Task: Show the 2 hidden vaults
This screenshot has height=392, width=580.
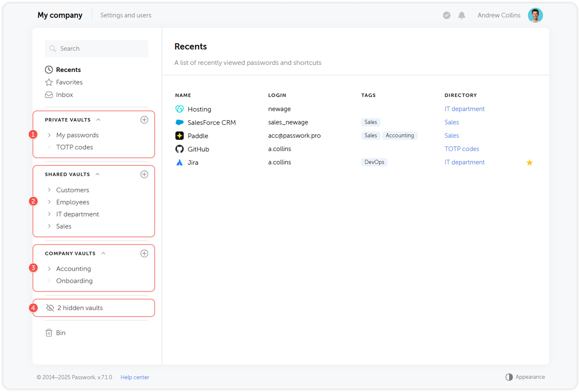Action: 80,308
